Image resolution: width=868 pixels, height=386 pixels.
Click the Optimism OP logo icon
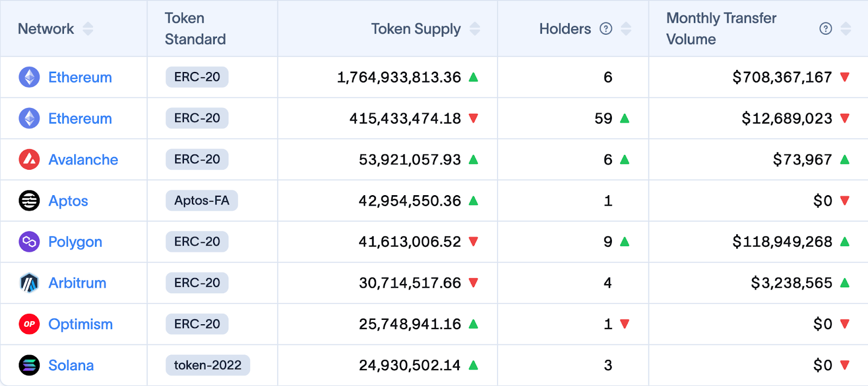29,324
